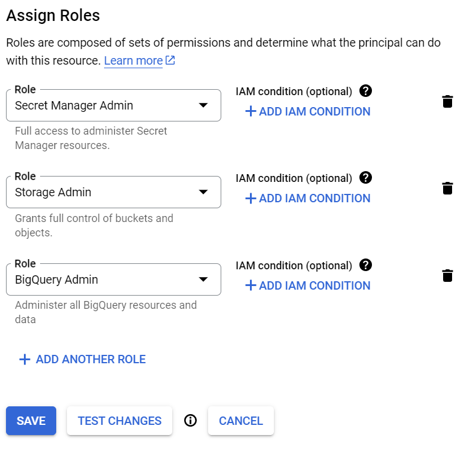Delete the Storage Admin role row

click(x=447, y=189)
